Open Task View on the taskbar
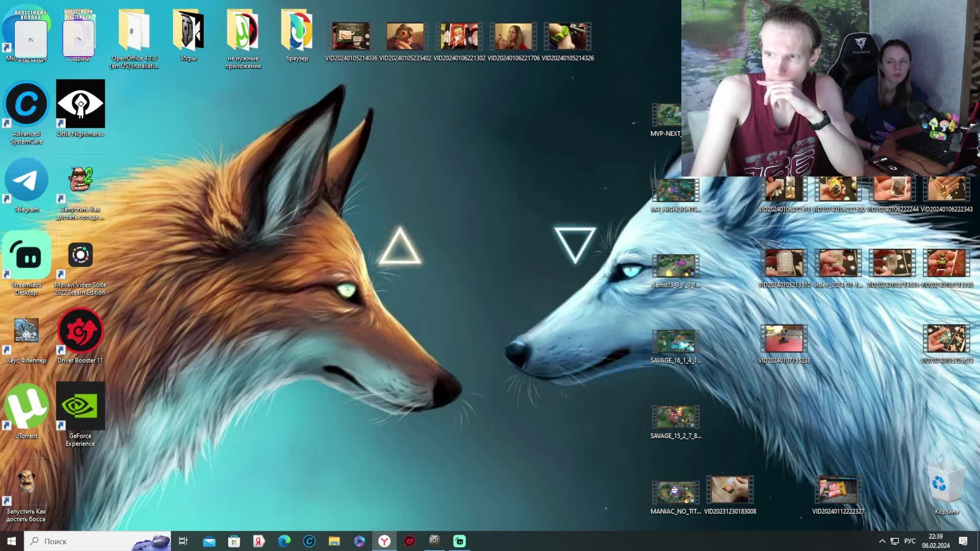The width and height of the screenshot is (980, 551). [x=183, y=541]
